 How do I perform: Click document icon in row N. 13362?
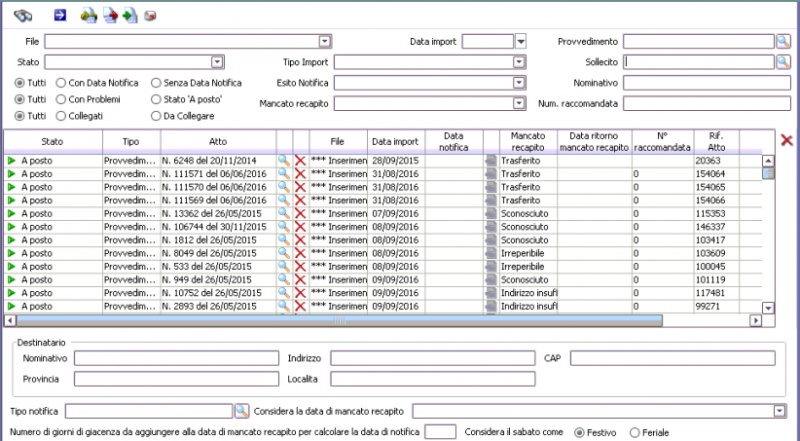490,213
